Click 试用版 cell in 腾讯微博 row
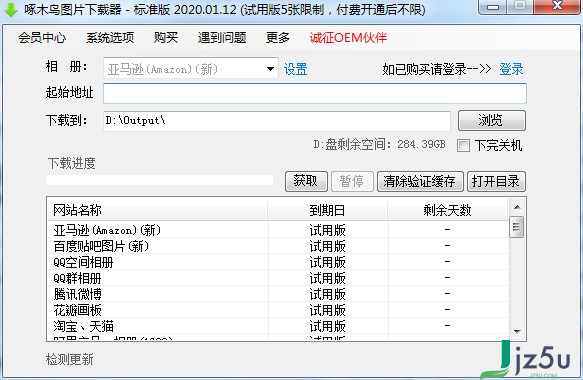 [328, 294]
